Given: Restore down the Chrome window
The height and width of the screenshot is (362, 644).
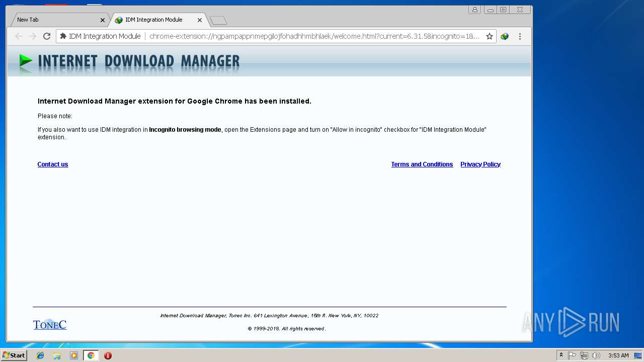Looking at the screenshot, I should (x=503, y=10).
